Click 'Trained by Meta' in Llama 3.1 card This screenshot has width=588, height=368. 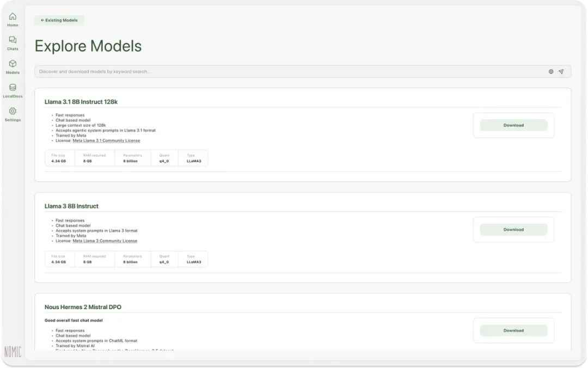coord(71,136)
